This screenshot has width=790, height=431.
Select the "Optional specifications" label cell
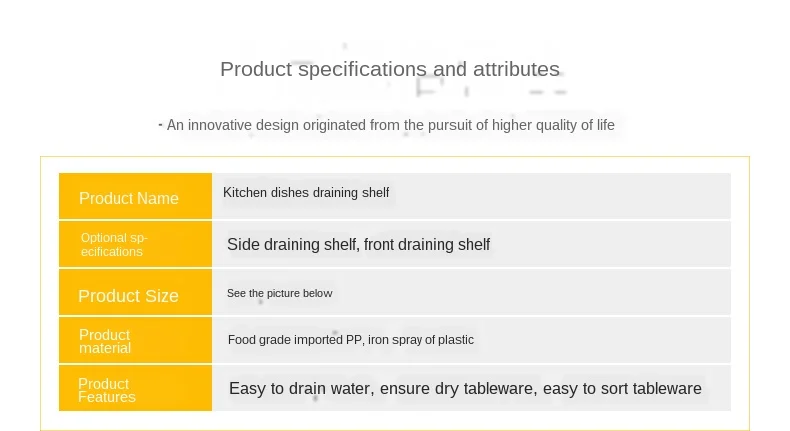(135, 244)
